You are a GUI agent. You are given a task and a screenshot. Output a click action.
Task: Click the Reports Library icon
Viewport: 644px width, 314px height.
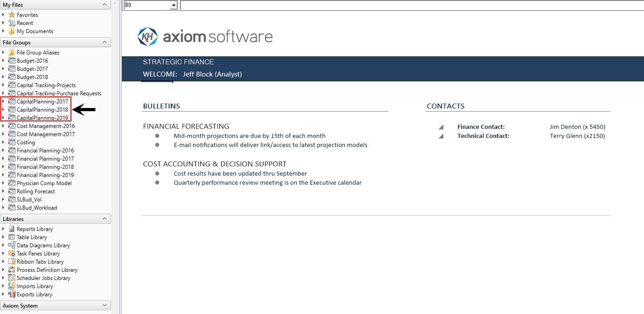(x=12, y=229)
